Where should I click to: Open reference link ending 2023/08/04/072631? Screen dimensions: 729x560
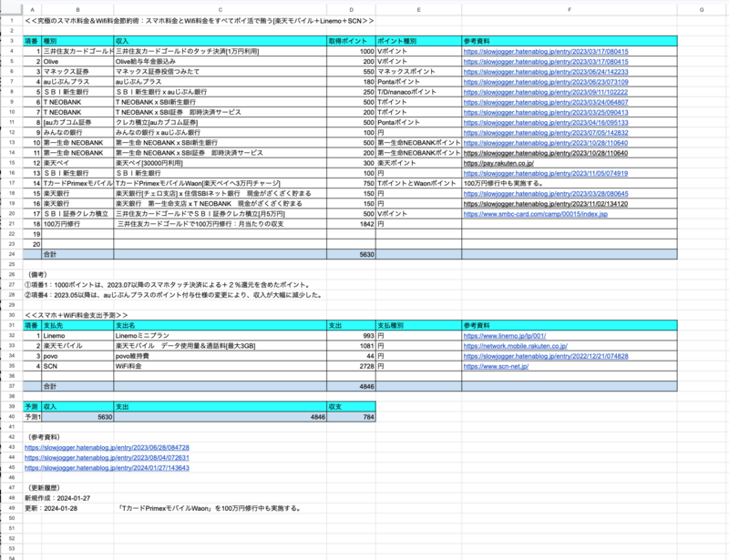tap(107, 458)
